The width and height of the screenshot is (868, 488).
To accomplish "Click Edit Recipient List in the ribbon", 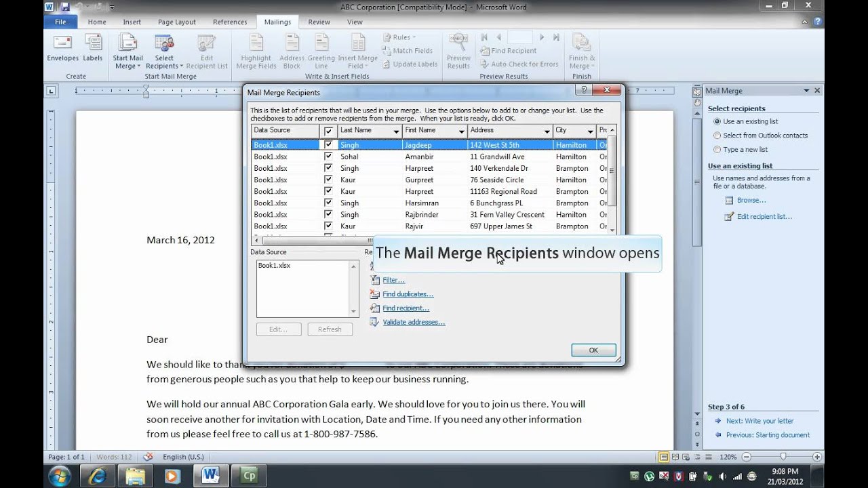I will (206, 51).
